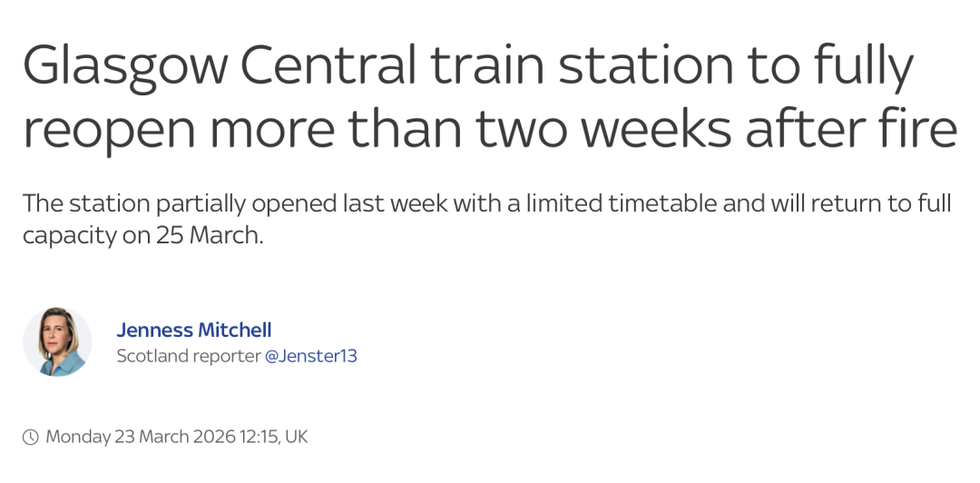Click the word "capacity" in the summary

click(x=66, y=235)
